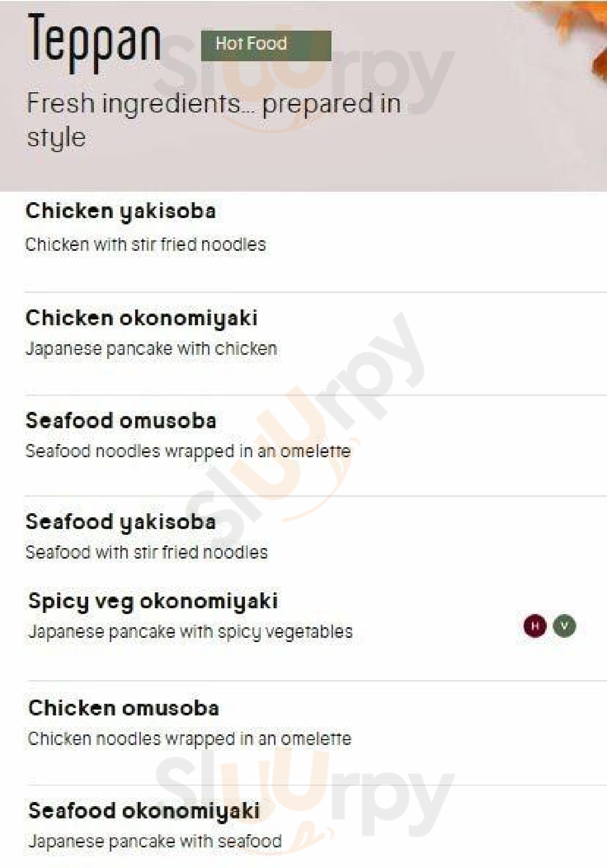Click description 'Japanese pancake with chicken'
This screenshot has width=607, height=868.
[x=151, y=349]
